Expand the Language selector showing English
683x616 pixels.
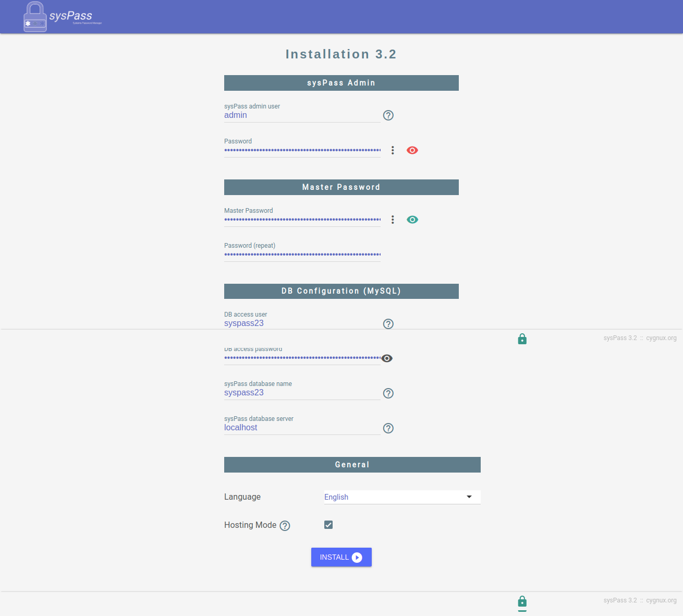coord(401,497)
